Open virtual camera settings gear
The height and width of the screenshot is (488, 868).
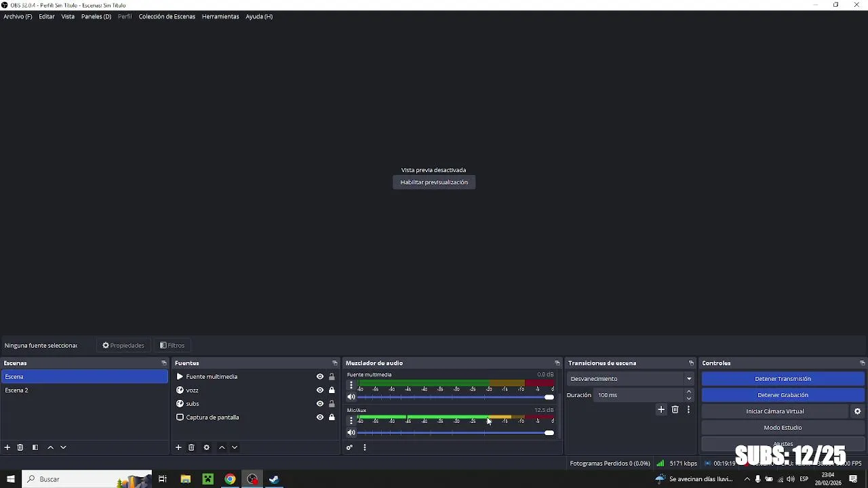click(857, 411)
